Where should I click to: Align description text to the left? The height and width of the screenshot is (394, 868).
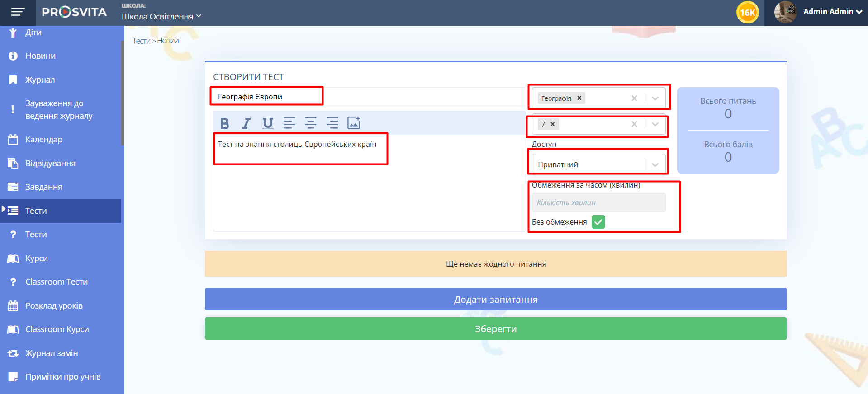point(289,123)
